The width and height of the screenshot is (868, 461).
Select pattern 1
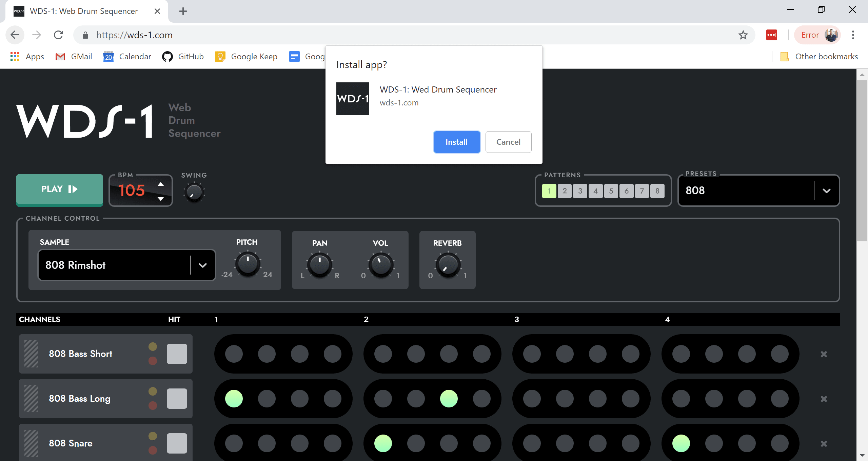point(549,191)
